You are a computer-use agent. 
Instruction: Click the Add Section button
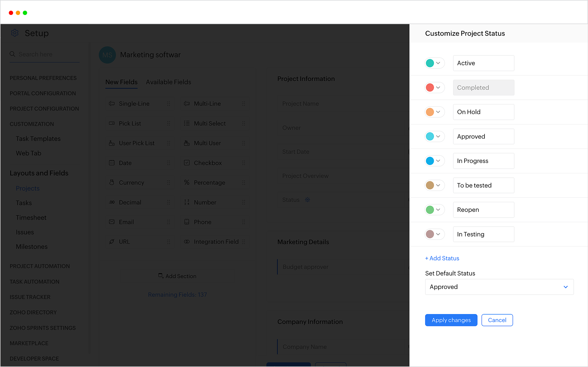[177, 276]
